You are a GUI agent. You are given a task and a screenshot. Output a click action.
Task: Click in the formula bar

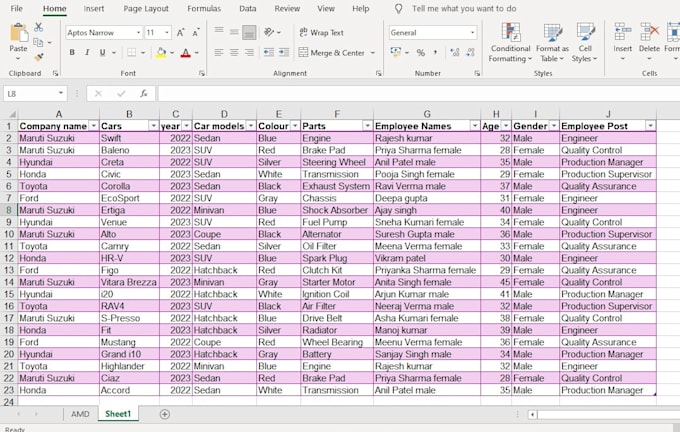(418, 94)
